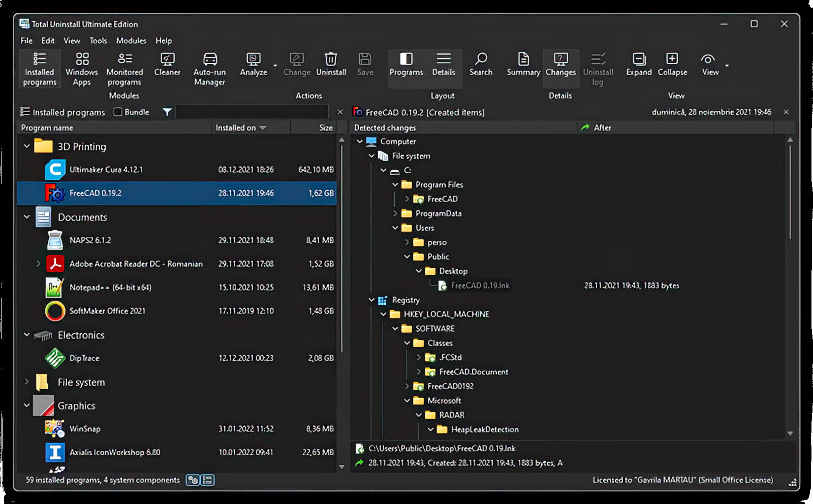Sort by Installed on column
This screenshot has height=504, width=813.
(x=251, y=128)
